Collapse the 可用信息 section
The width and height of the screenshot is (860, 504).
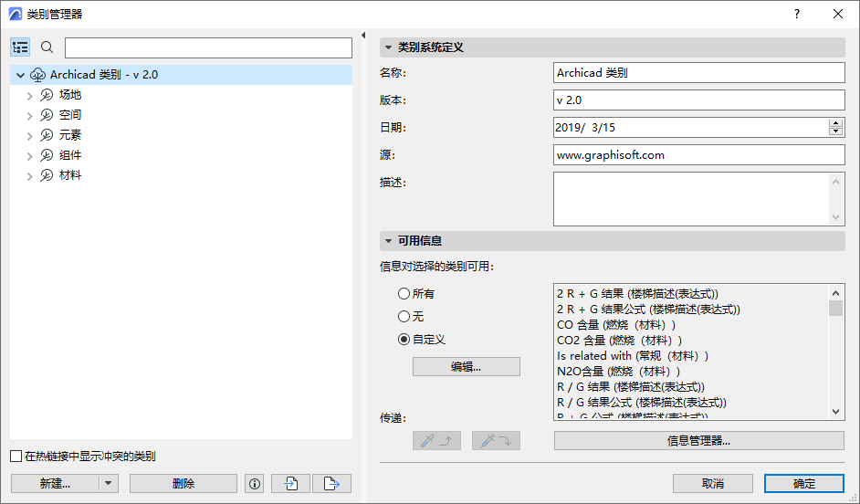click(388, 241)
